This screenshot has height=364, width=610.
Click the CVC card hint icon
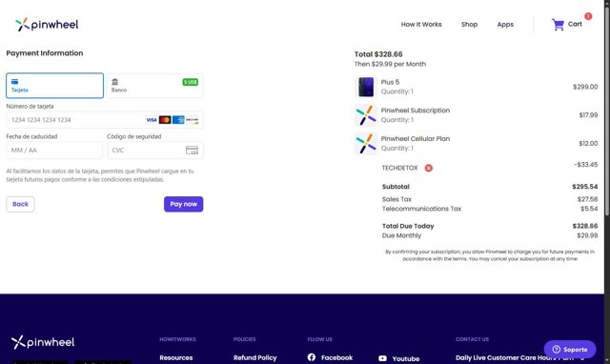pos(192,151)
